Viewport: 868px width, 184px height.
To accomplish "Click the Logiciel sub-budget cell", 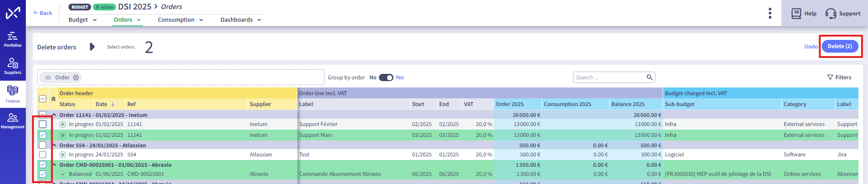I will [x=674, y=155].
